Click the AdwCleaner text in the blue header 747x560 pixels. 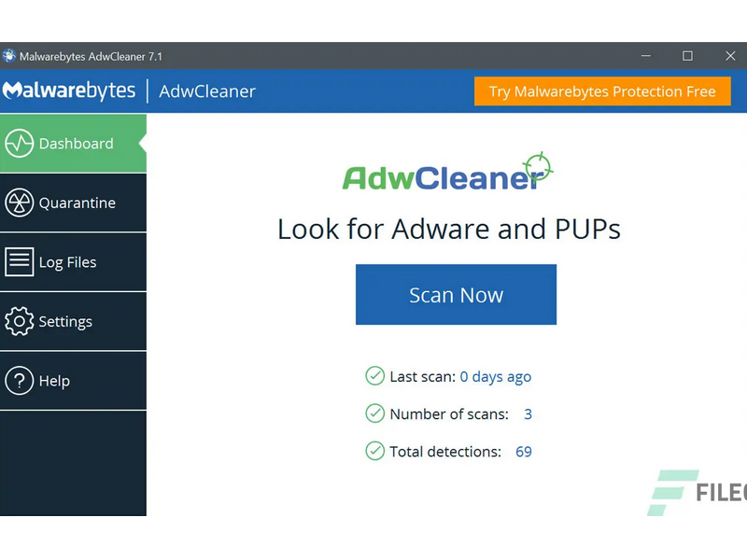pyautogui.click(x=207, y=91)
